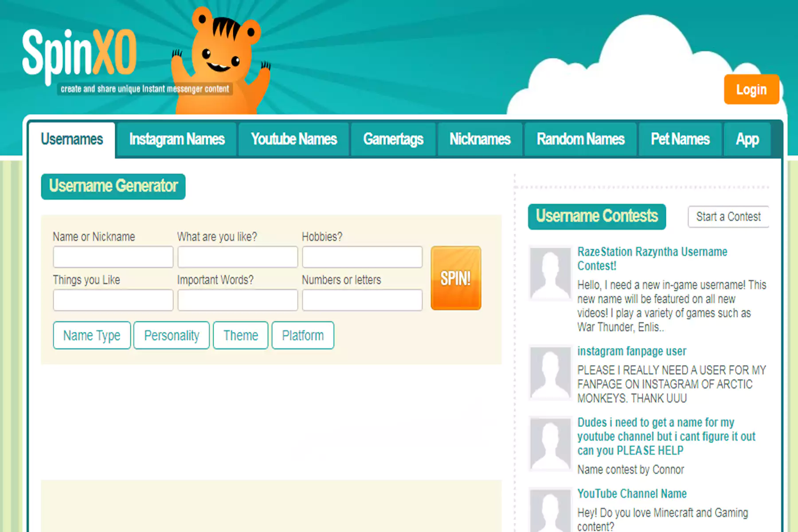The image size is (798, 532).
Task: Click the Hobbies input field
Action: tap(362, 257)
